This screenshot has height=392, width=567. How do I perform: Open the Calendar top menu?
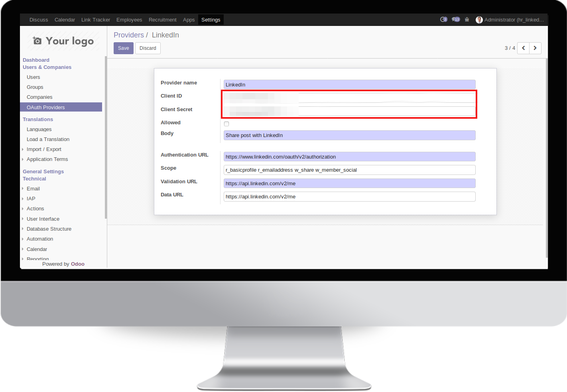[x=65, y=20]
